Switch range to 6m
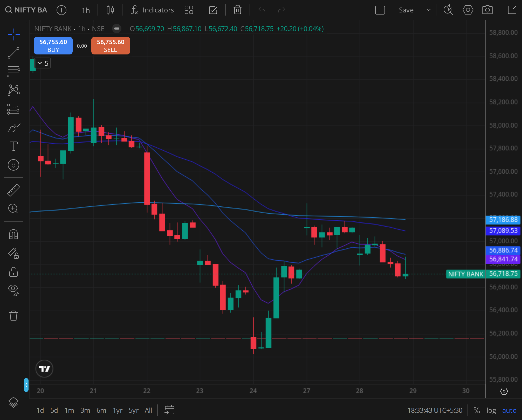Image resolution: width=522 pixels, height=420 pixels. coord(101,410)
